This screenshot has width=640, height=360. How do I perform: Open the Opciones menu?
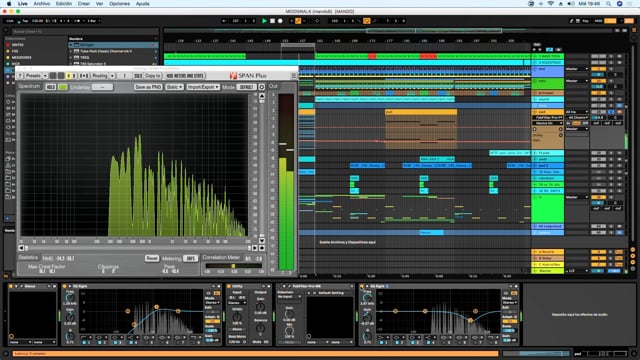click(x=119, y=4)
